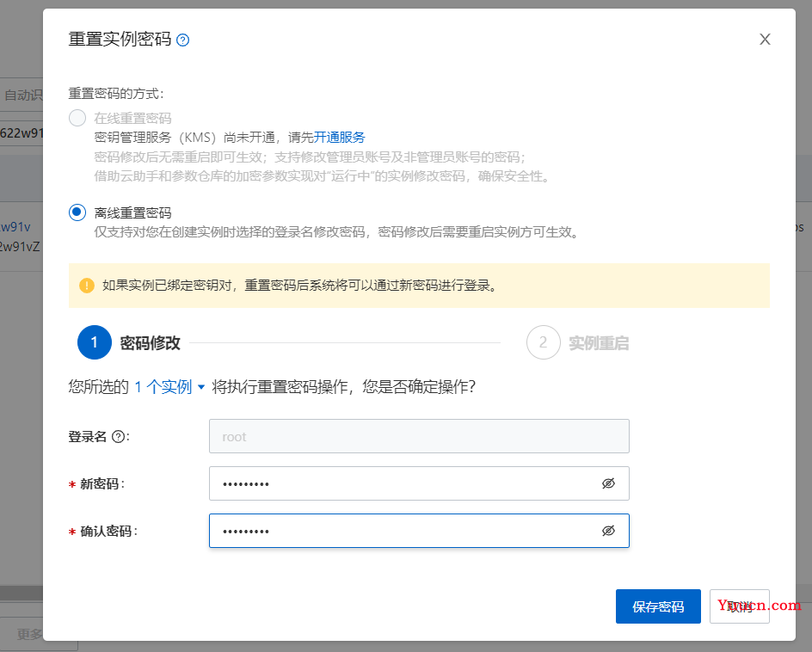Viewport: 812px width, 652px height.
Task: Click the 保存密码 button
Action: (x=658, y=606)
